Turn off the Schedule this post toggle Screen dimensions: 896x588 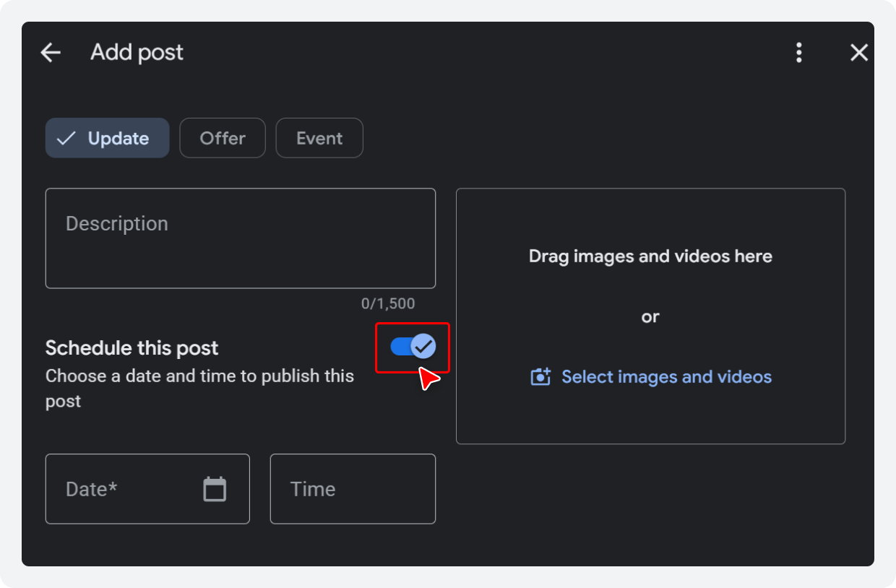pos(413,347)
